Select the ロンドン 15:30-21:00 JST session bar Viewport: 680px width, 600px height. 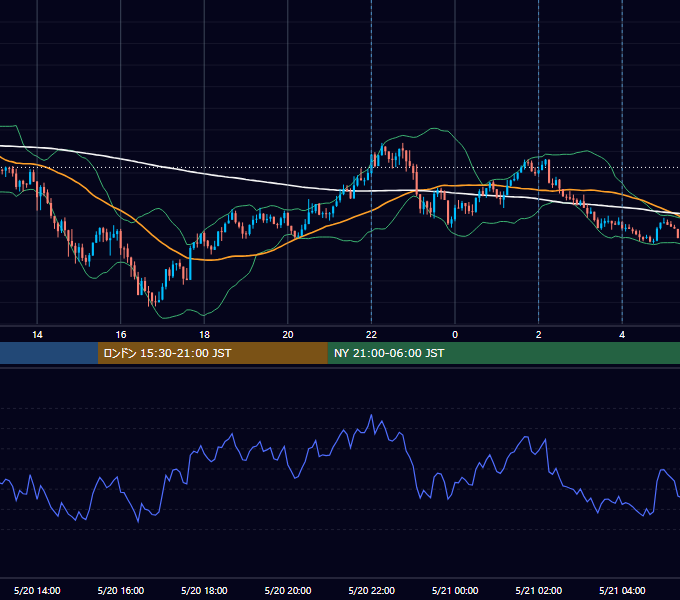(x=212, y=353)
